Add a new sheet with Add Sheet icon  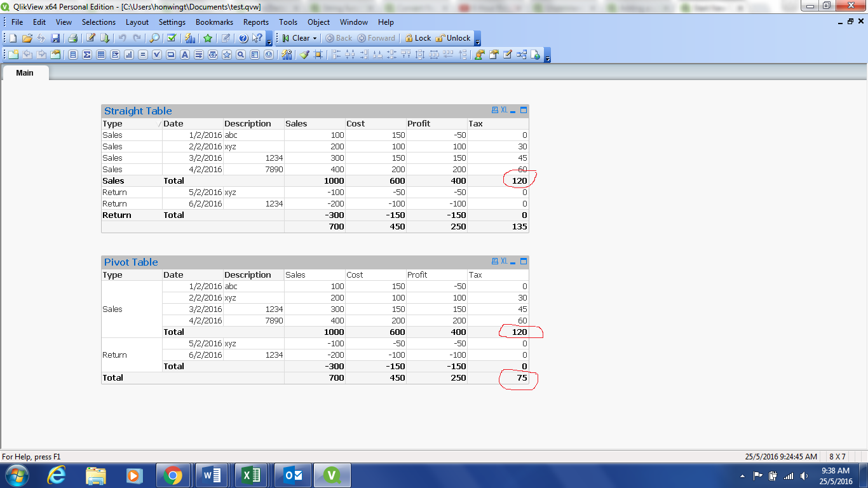click(x=13, y=55)
